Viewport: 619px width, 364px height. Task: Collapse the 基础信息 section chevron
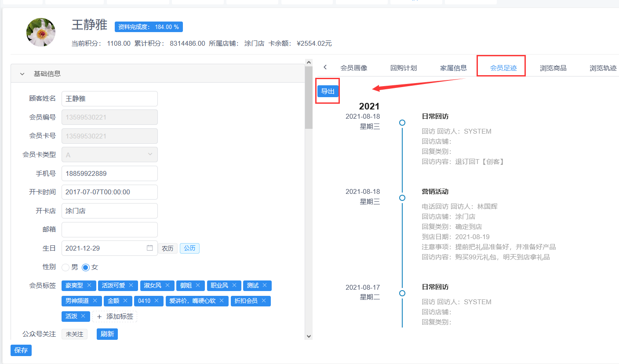22,74
